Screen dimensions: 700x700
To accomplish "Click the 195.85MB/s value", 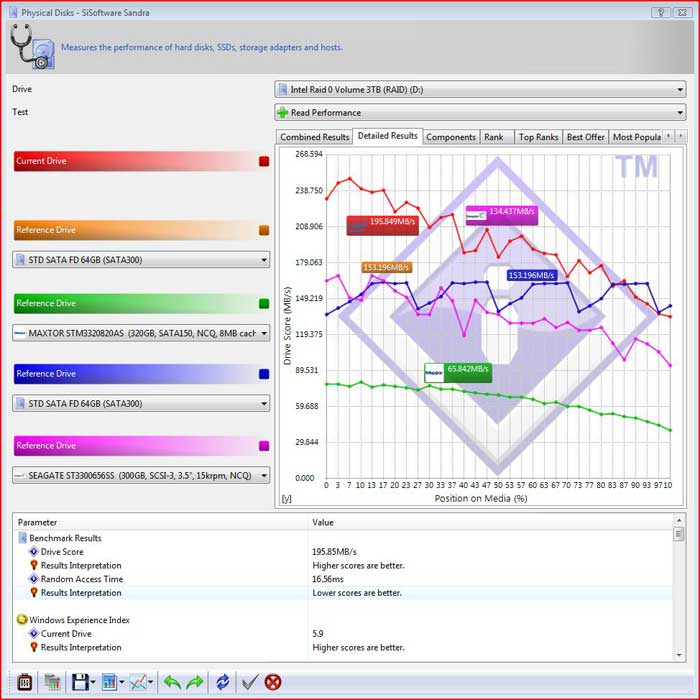I will pyautogui.click(x=334, y=552).
